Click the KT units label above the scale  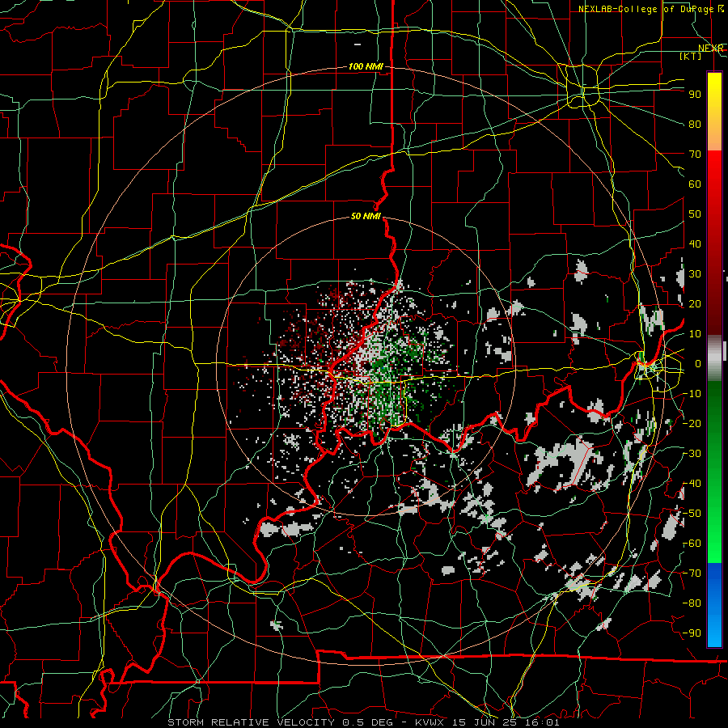pyautogui.click(x=690, y=56)
